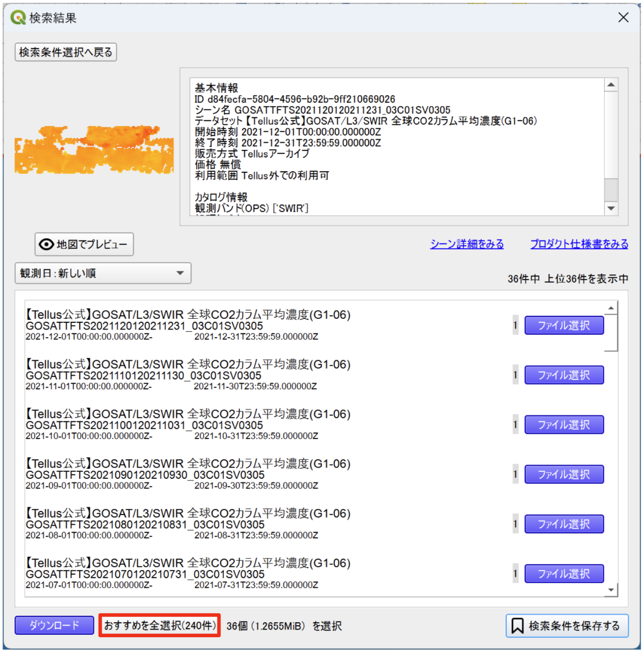Click おすすめを全選択(240件) button

tap(160, 626)
